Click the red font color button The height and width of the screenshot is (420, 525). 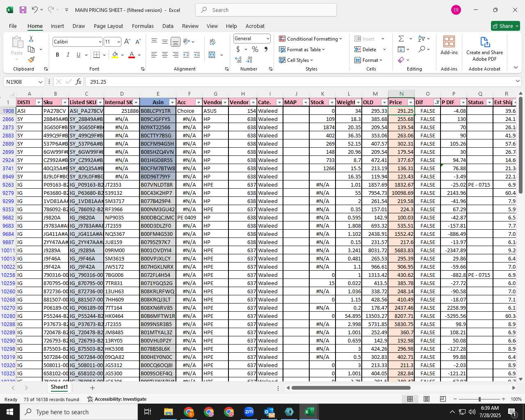(132, 55)
